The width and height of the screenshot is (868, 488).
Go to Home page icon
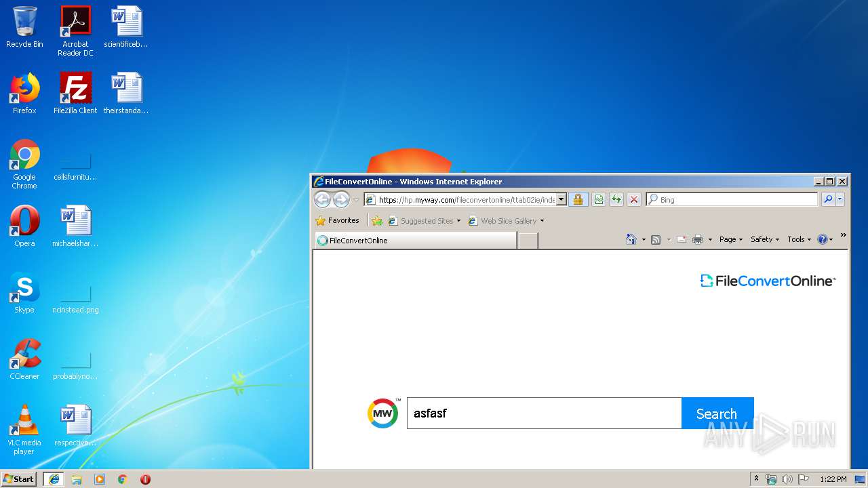tap(631, 239)
